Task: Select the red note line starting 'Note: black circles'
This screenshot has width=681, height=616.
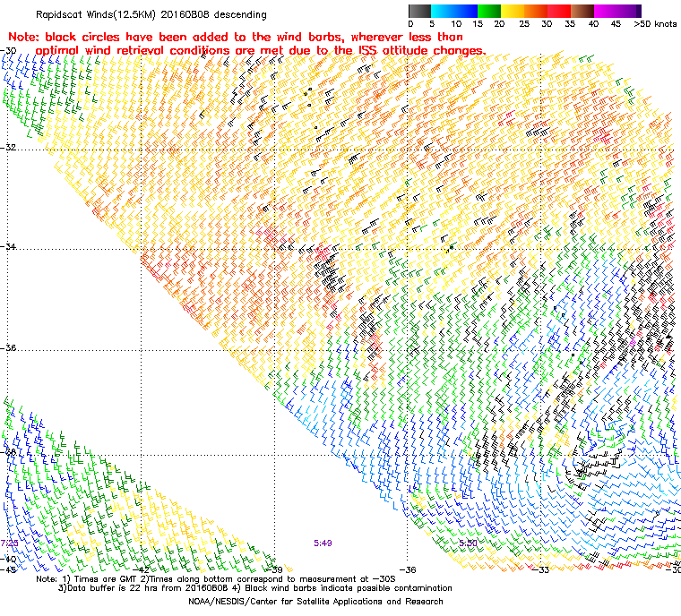Action: pyautogui.click(x=236, y=37)
